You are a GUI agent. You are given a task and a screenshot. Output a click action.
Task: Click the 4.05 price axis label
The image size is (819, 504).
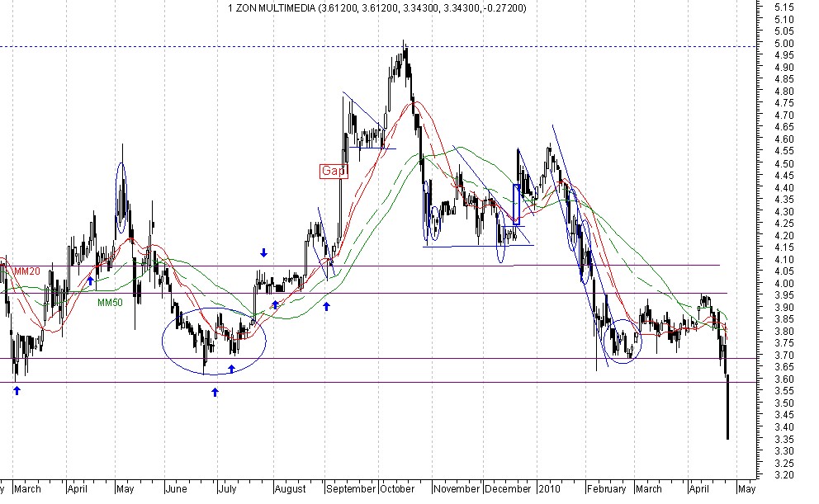785,272
